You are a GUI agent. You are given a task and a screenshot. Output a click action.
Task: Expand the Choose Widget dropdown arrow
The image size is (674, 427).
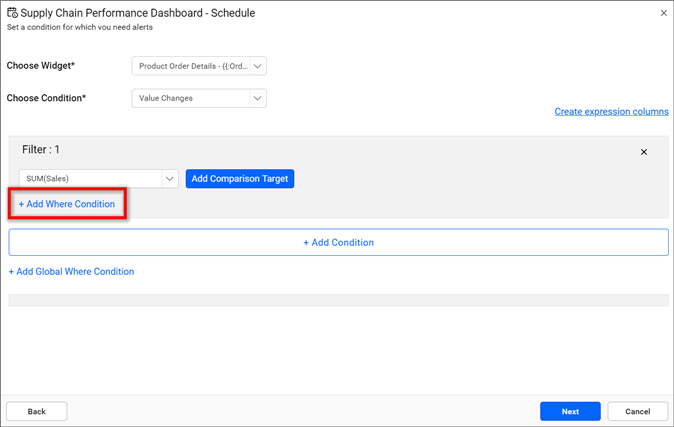(258, 66)
